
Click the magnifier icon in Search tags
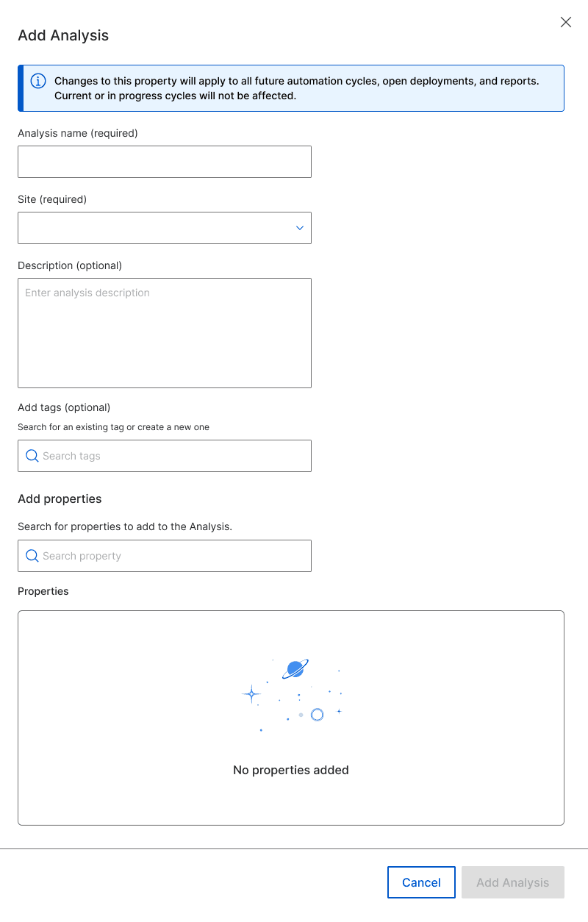tap(32, 456)
